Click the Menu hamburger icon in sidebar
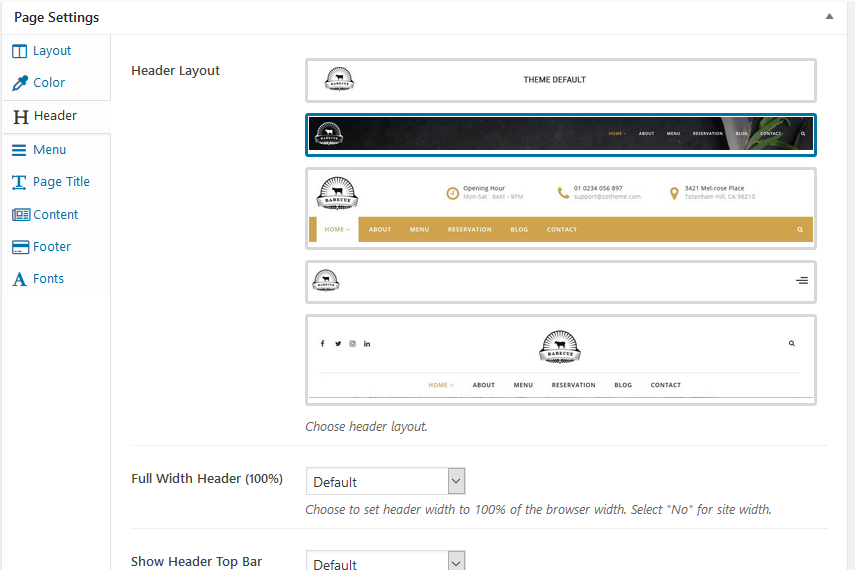Image resolution: width=855 pixels, height=570 pixels. 19,150
